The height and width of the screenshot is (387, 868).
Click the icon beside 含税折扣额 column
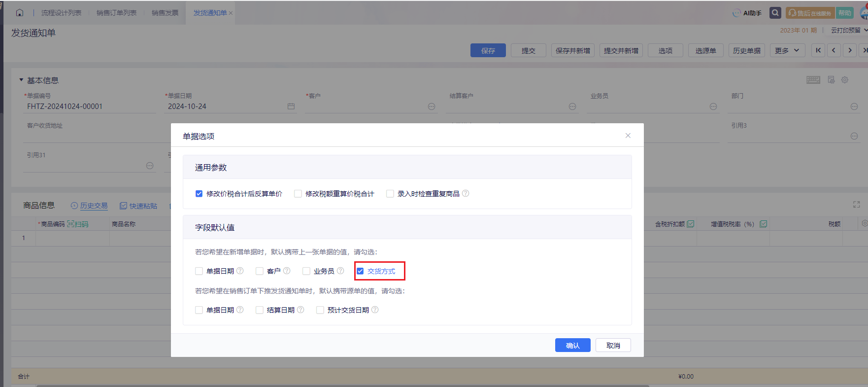pyautogui.click(x=691, y=224)
